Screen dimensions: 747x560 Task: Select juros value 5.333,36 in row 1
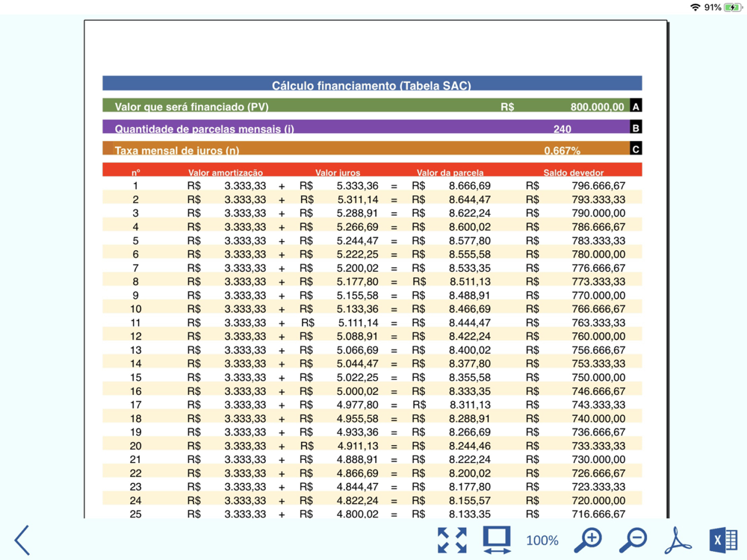pos(357,186)
